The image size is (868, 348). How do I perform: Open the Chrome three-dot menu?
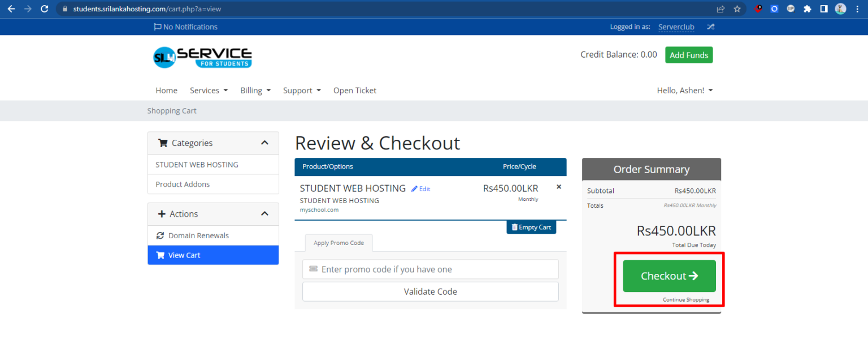coord(857,9)
